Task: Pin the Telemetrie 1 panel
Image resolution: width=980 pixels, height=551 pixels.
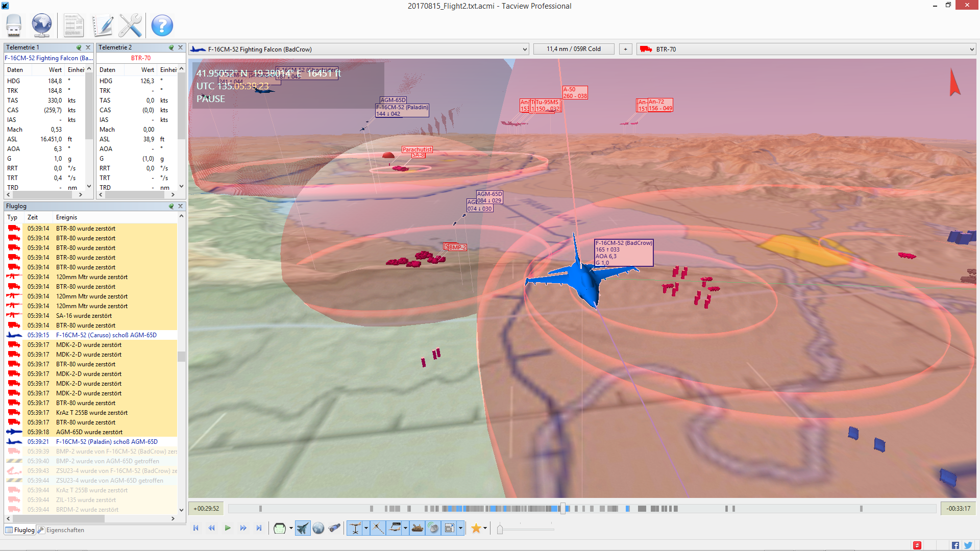Action: click(79, 47)
